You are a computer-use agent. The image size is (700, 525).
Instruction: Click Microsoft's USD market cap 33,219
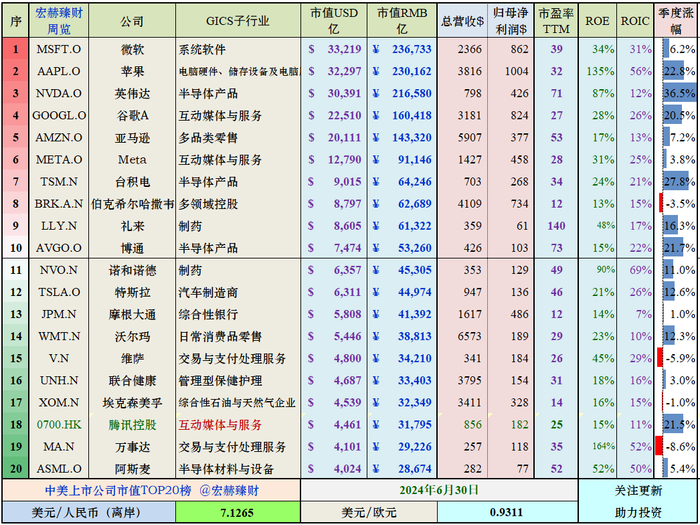(x=334, y=49)
